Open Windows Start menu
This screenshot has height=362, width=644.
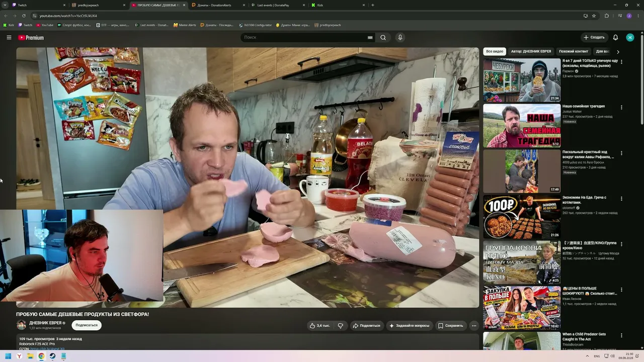(8, 356)
